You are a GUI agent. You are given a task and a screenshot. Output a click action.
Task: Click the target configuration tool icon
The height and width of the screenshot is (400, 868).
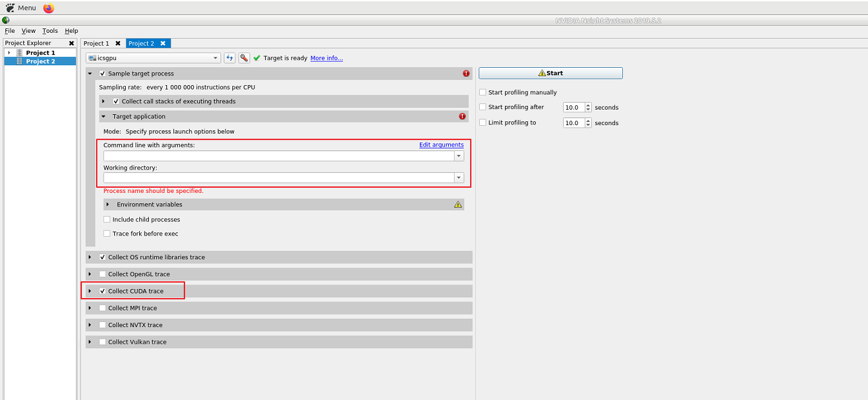pos(244,58)
